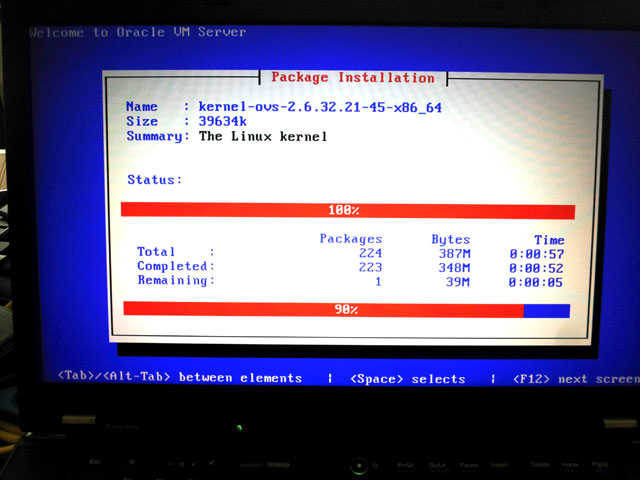This screenshot has height=480, width=640.
Task: Click the F12 next screen hint
Action: [576, 379]
